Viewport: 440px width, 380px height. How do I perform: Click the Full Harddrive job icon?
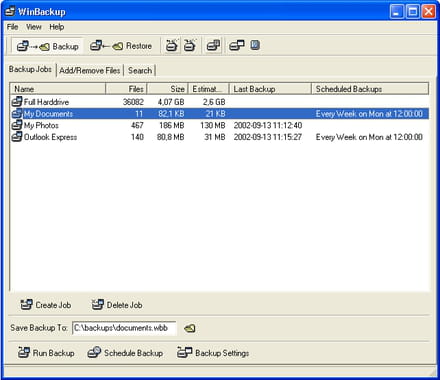[x=17, y=102]
